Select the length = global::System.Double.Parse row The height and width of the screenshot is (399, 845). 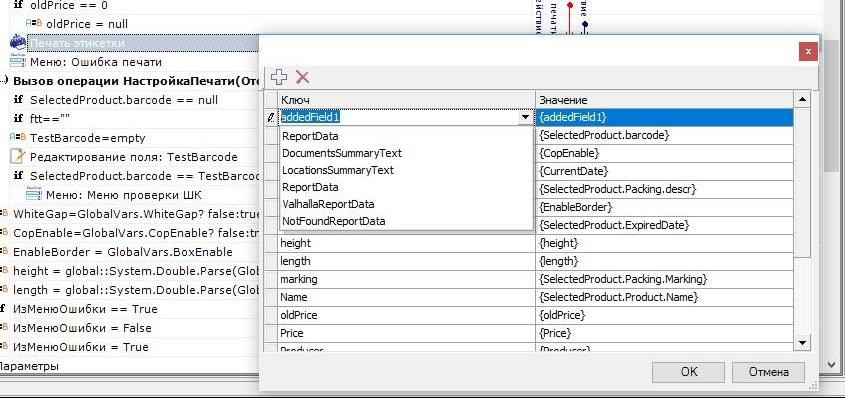pos(136,290)
